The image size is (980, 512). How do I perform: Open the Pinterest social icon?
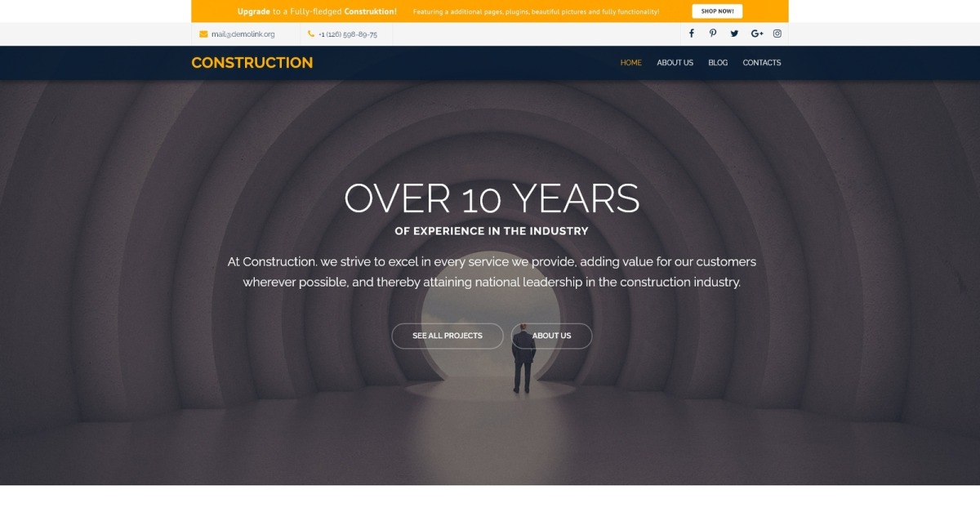(713, 33)
